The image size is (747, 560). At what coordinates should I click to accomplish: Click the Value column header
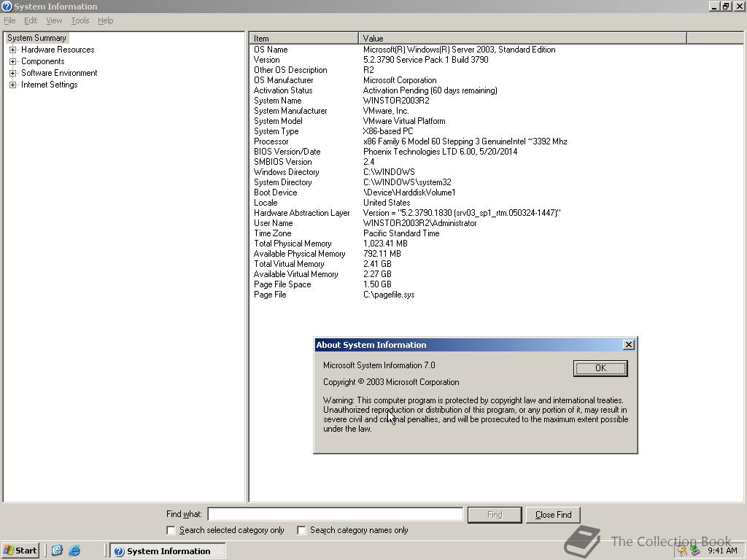pyautogui.click(x=522, y=38)
